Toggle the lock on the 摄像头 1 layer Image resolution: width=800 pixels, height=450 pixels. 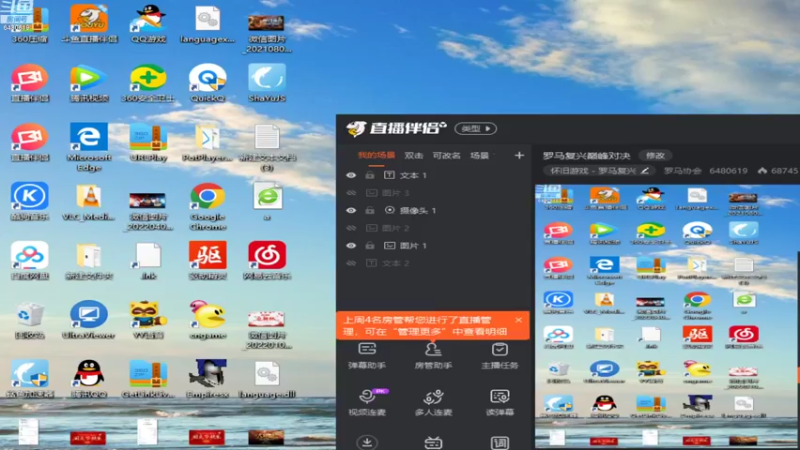point(370,210)
